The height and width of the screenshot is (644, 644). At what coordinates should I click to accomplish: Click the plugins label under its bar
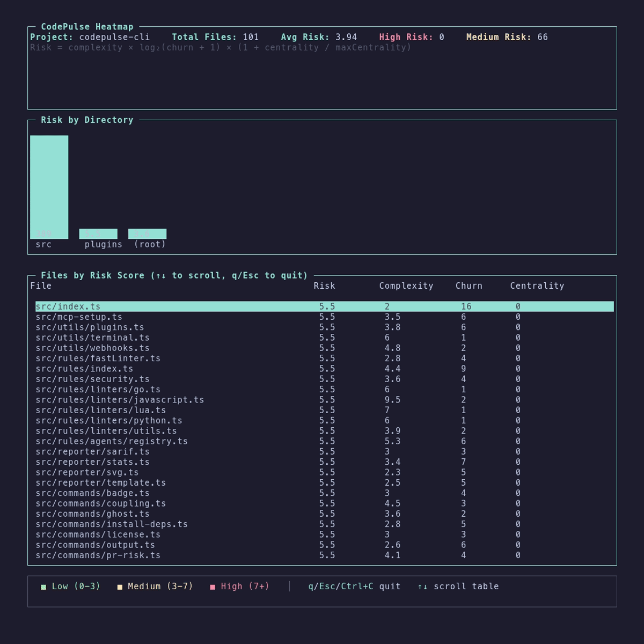[104, 244]
